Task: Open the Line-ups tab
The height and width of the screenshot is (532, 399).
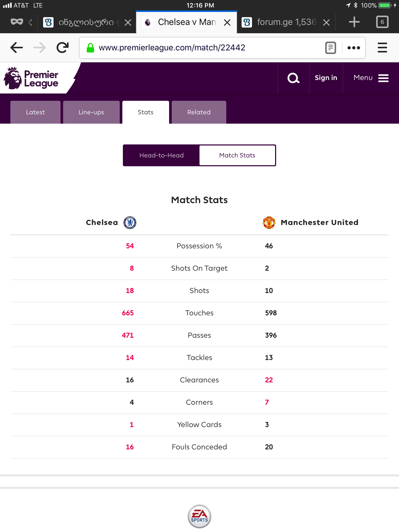Action: tap(91, 112)
